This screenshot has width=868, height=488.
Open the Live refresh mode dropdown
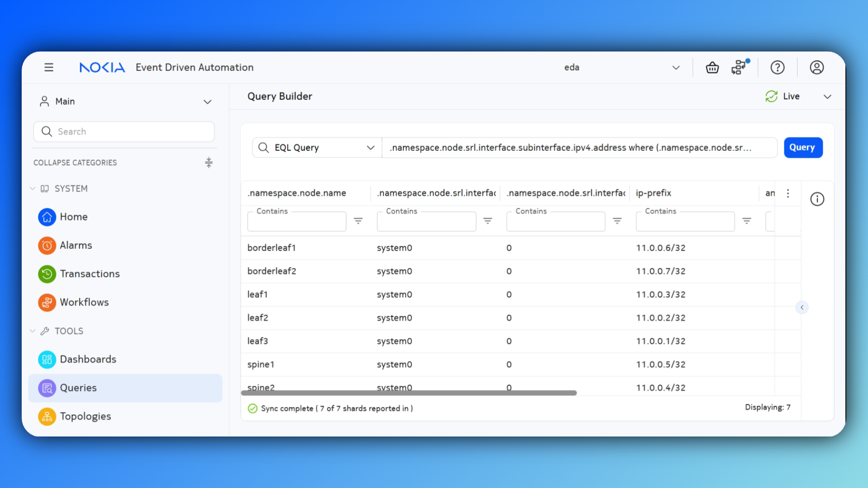[x=827, y=97]
